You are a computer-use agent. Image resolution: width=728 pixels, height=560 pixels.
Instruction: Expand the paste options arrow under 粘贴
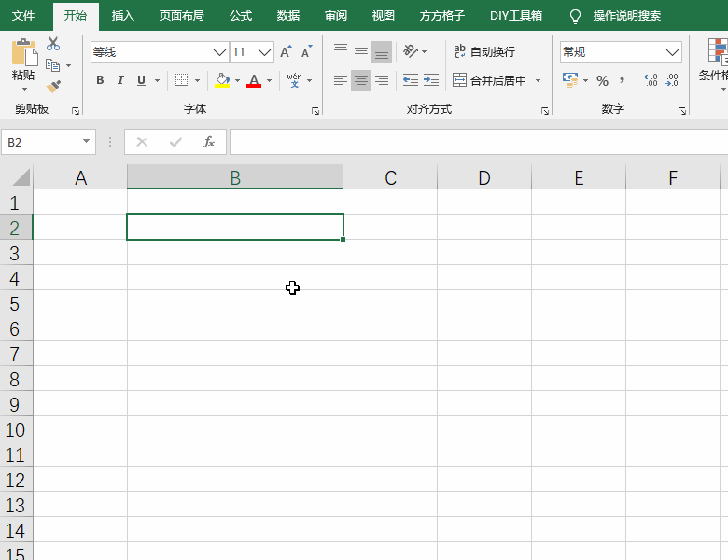[24, 89]
